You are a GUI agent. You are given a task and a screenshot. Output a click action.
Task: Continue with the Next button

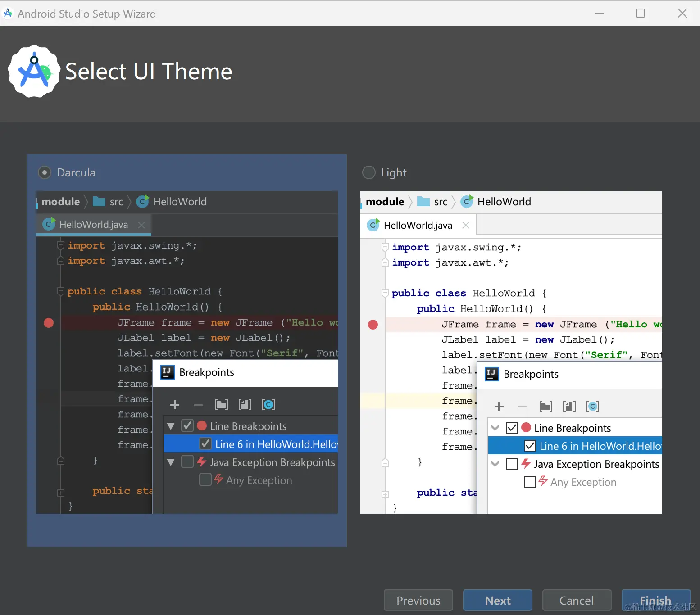498,601
